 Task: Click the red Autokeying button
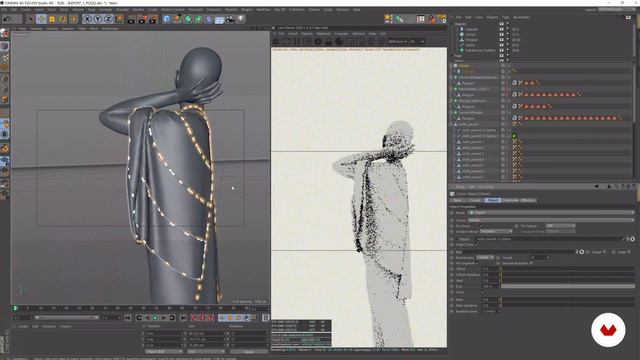[x=203, y=318]
